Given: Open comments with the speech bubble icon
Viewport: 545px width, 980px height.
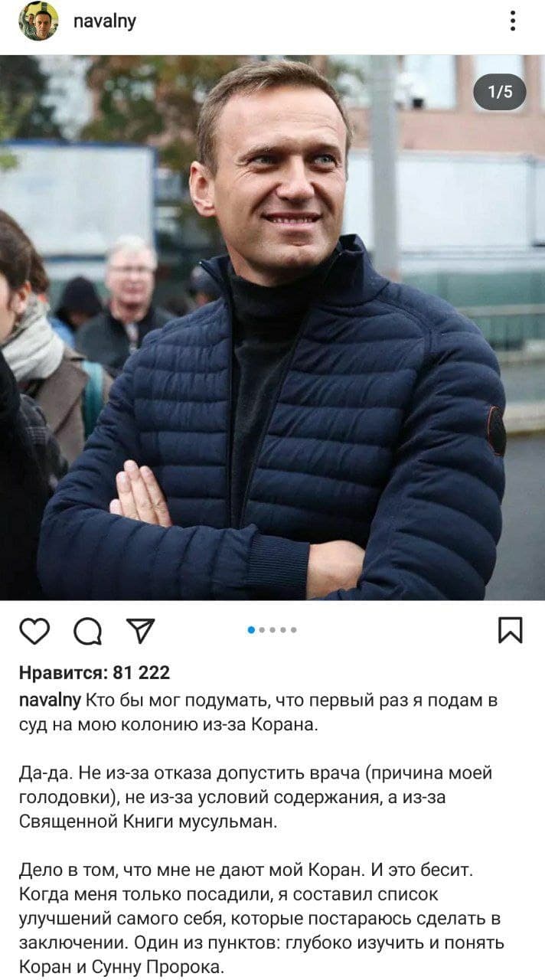Looking at the screenshot, I should (87, 631).
